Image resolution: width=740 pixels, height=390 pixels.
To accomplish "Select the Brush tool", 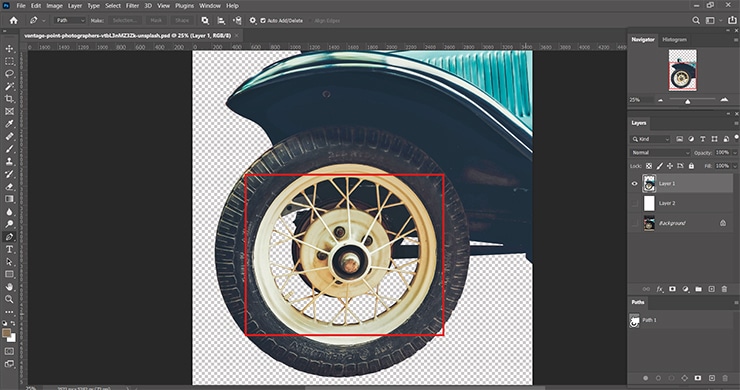I will 9,149.
